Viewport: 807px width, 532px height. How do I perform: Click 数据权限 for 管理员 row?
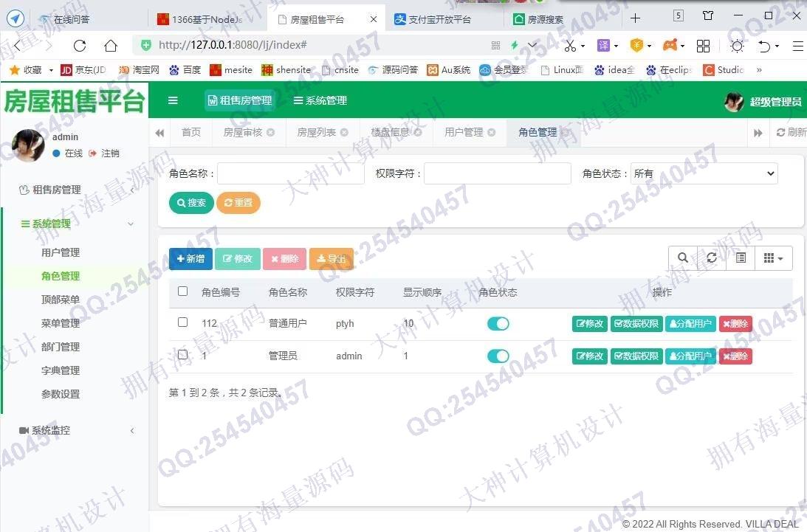pos(636,356)
